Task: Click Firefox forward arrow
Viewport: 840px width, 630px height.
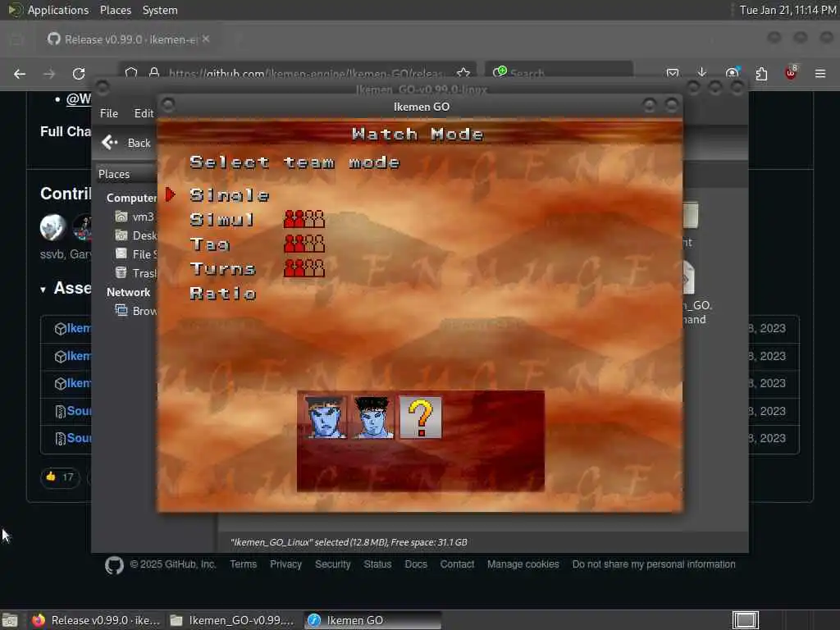Action: [x=49, y=74]
